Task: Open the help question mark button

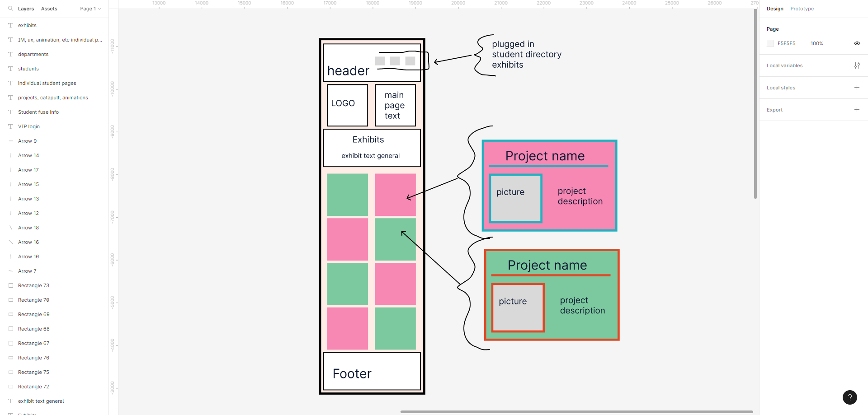Action: (849, 397)
